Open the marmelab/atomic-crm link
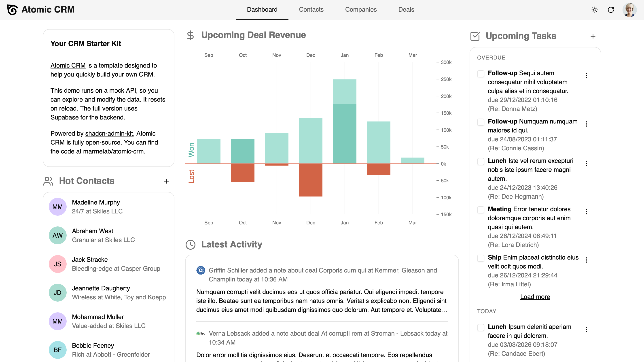This screenshot has height=362, width=644. (x=114, y=151)
